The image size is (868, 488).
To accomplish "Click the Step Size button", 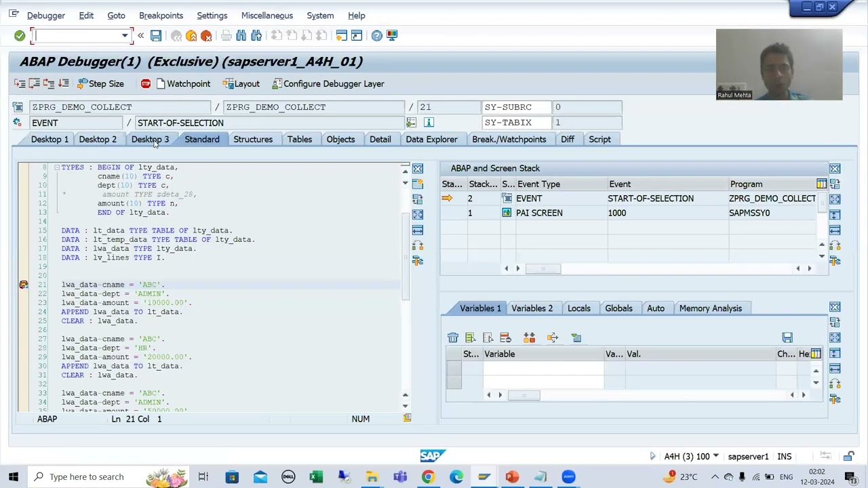I will pyautogui.click(x=100, y=83).
